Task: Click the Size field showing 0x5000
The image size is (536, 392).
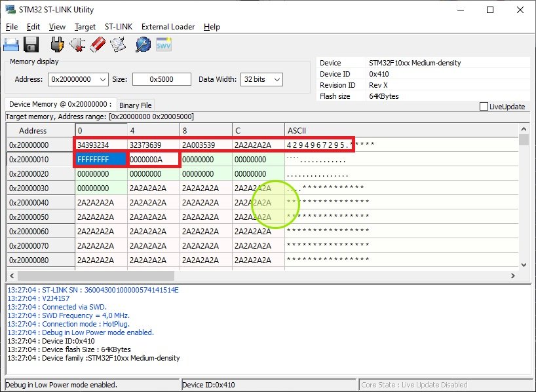Action: tap(161, 79)
